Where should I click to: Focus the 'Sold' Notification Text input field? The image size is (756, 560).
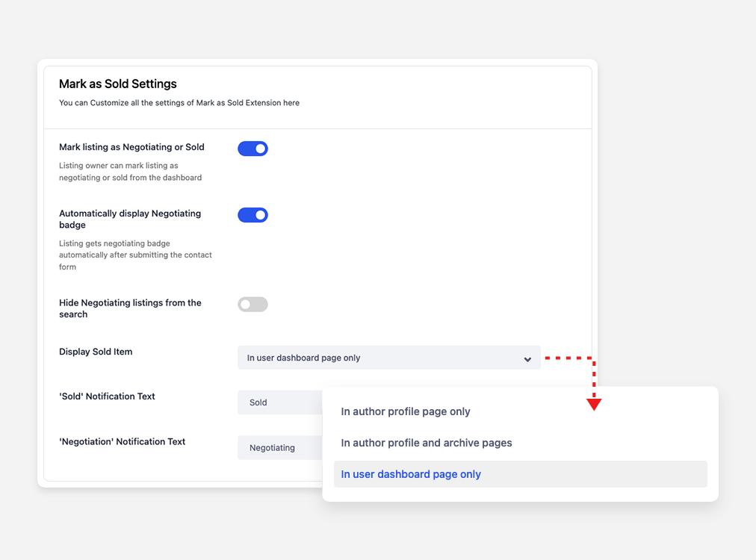pos(279,402)
